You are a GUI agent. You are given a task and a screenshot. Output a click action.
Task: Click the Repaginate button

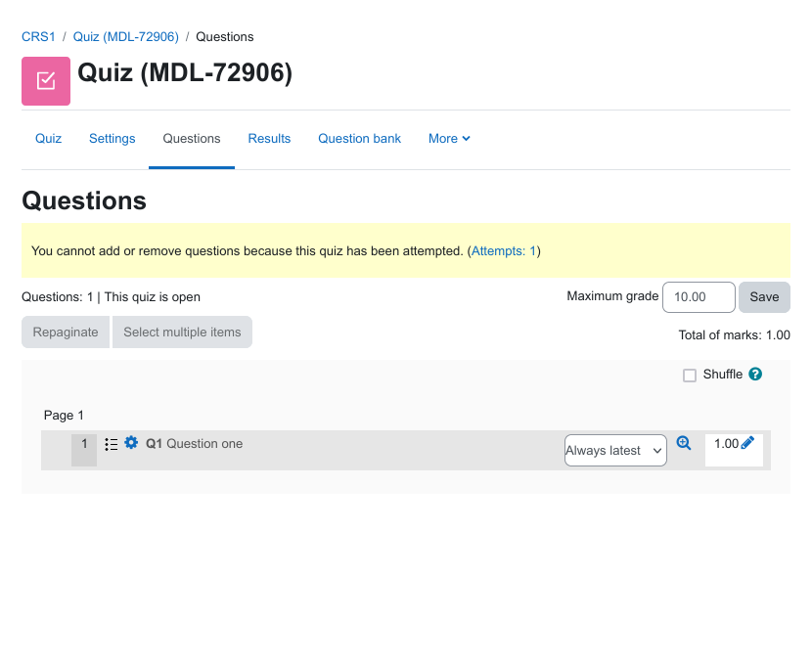click(66, 332)
